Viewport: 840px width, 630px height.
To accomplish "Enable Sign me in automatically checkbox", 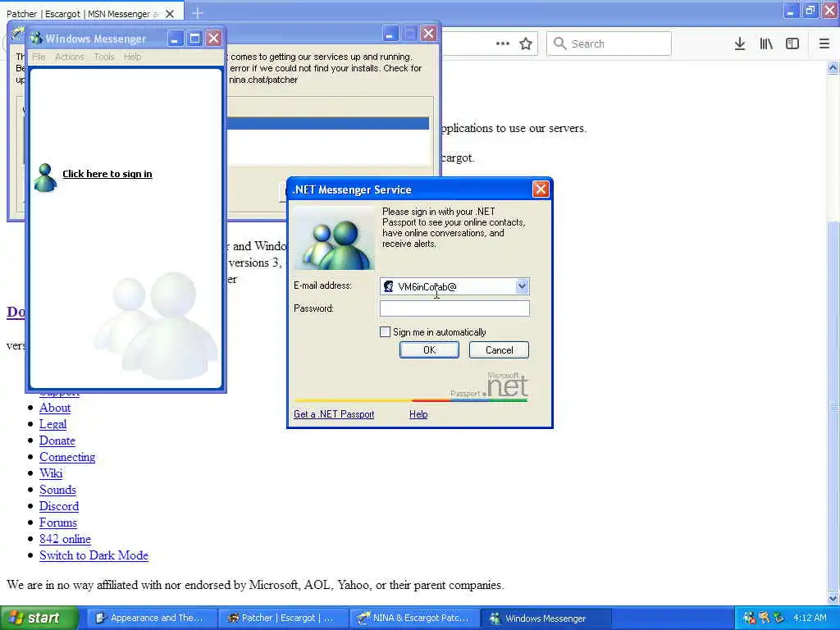I will point(385,332).
